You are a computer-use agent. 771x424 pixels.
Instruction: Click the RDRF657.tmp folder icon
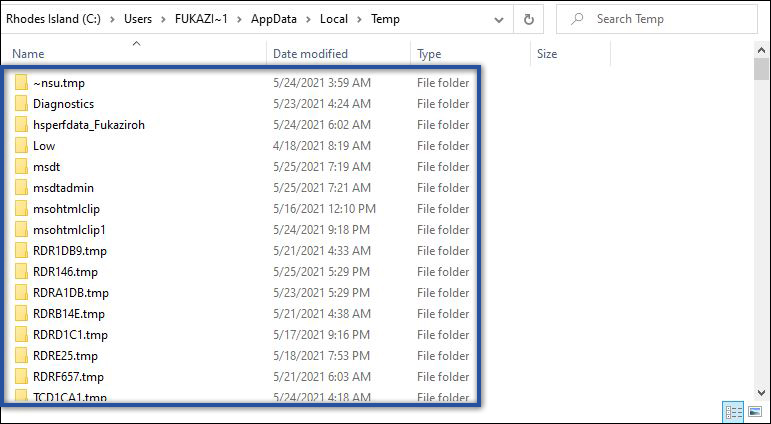(x=21, y=377)
